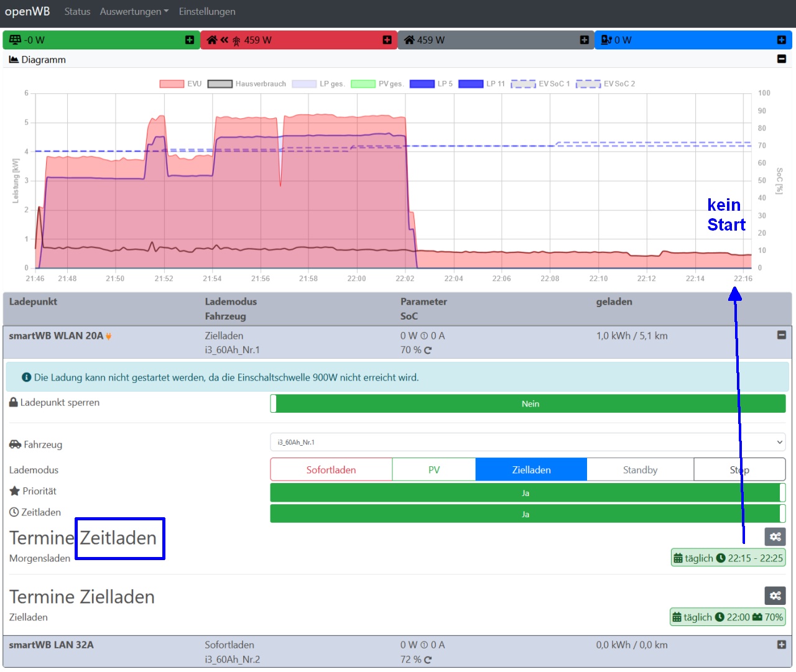Expand the blue charging power panel
The width and height of the screenshot is (796, 672).
coord(781,40)
